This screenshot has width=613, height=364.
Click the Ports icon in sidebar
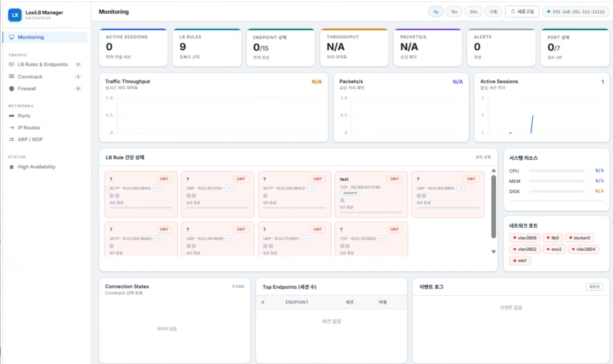pyautogui.click(x=11, y=116)
